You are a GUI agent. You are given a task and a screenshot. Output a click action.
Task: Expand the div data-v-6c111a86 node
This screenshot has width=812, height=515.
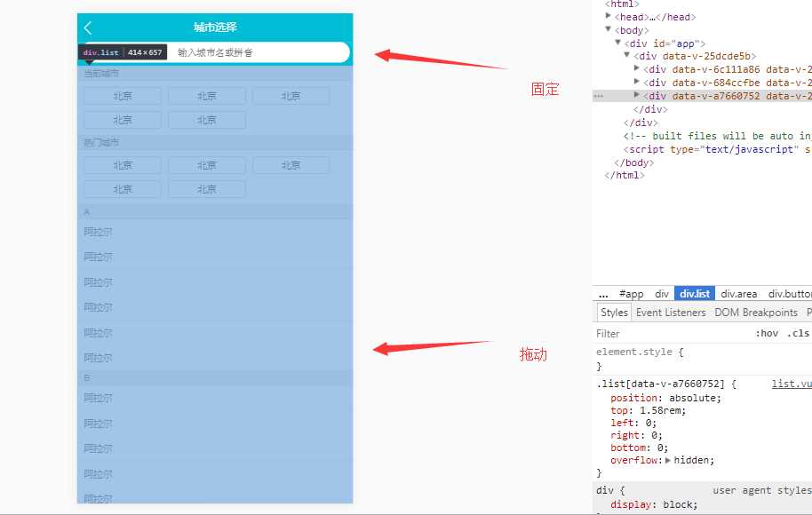tap(637, 68)
